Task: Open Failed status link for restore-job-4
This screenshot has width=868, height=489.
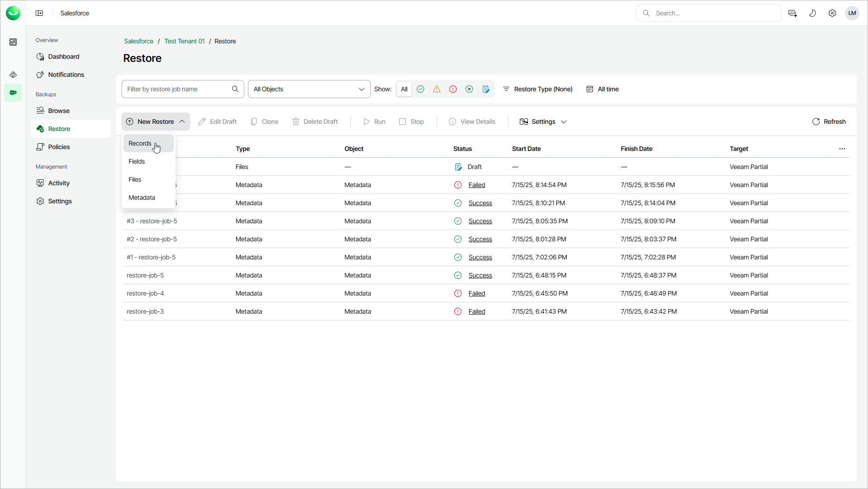Action: point(476,293)
